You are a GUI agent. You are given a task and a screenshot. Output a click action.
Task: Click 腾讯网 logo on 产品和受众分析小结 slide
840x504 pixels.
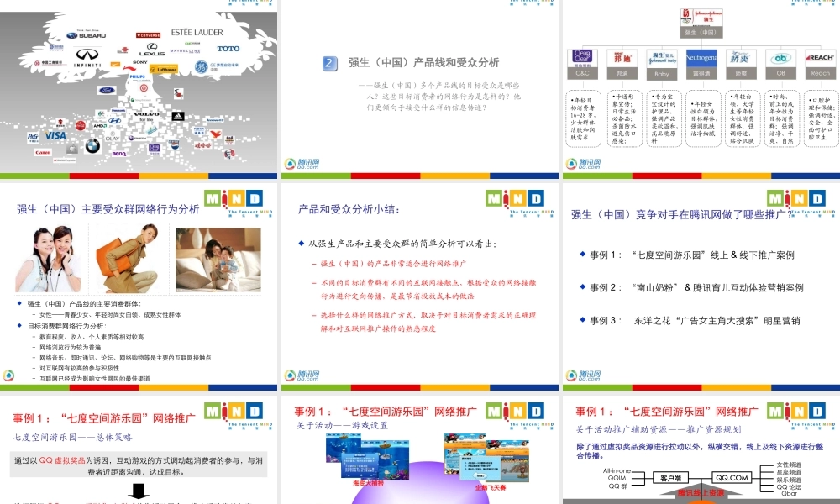pyautogui.click(x=302, y=375)
